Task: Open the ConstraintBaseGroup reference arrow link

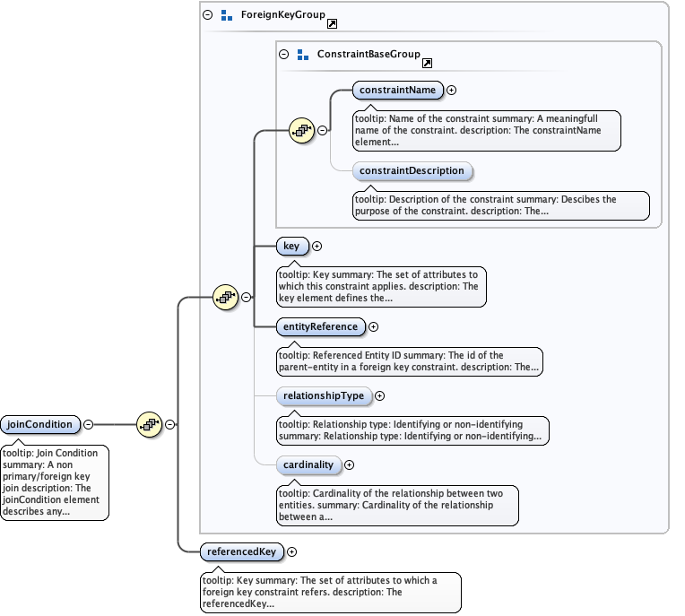Action: (x=427, y=63)
